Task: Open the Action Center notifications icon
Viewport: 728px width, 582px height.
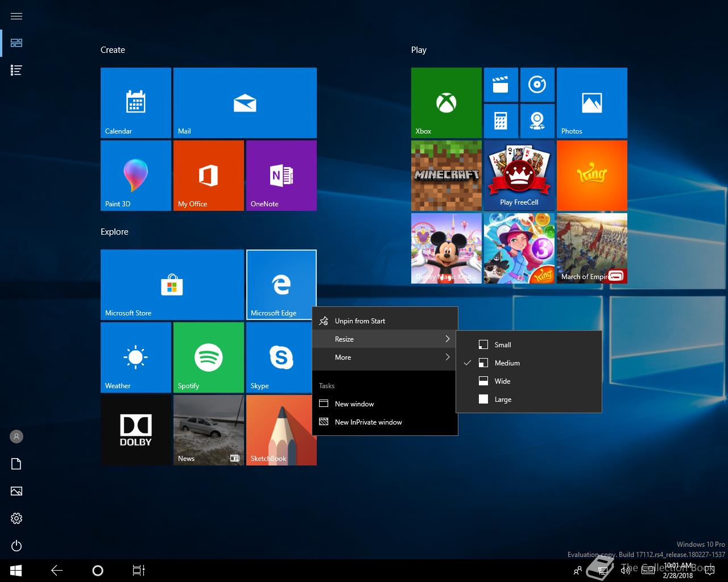Action: point(709,571)
